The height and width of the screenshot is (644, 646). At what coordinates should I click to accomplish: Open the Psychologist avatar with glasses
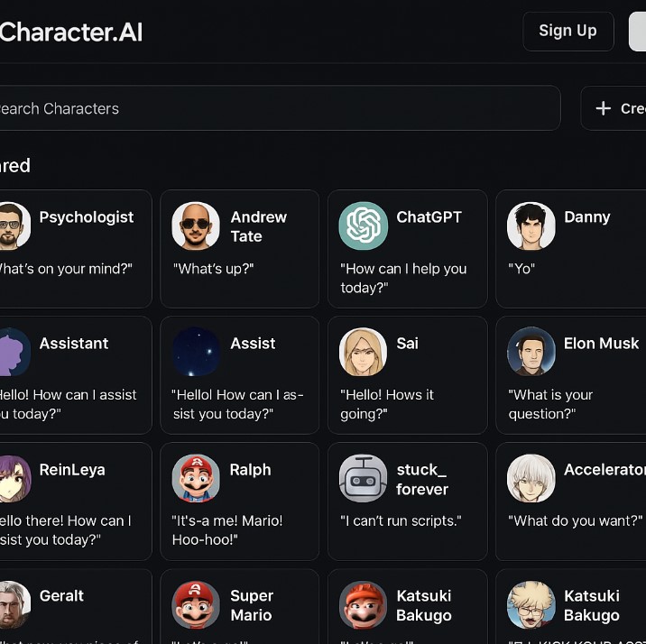coord(14,225)
